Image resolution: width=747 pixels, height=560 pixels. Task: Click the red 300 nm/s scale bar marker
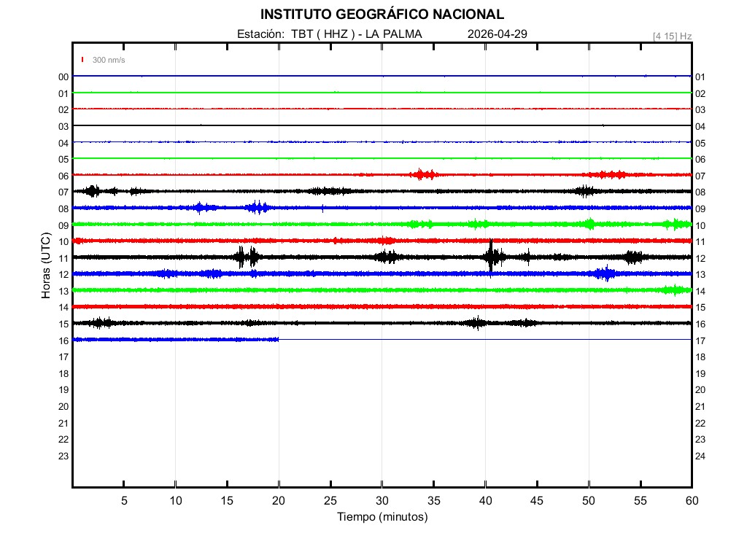pyautogui.click(x=82, y=60)
